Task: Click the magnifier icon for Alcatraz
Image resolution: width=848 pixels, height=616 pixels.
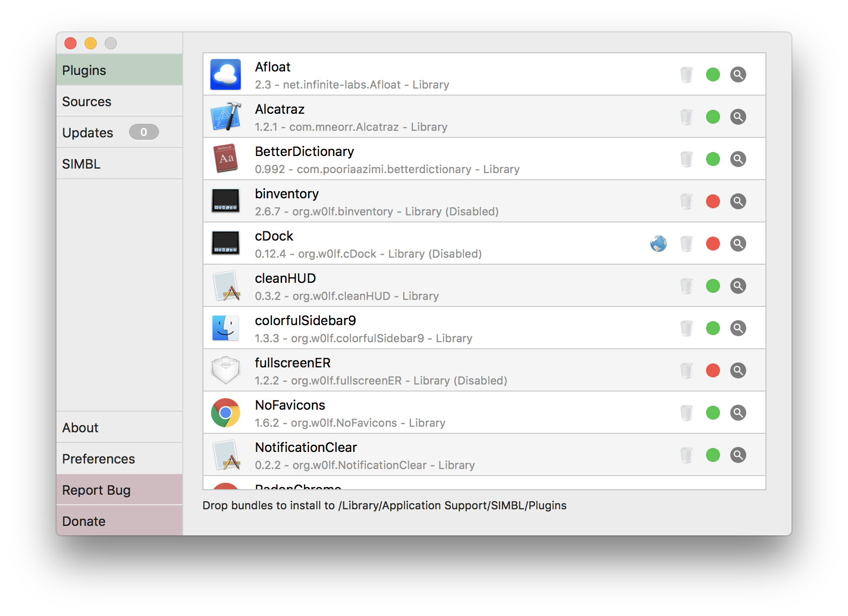Action: point(738,117)
